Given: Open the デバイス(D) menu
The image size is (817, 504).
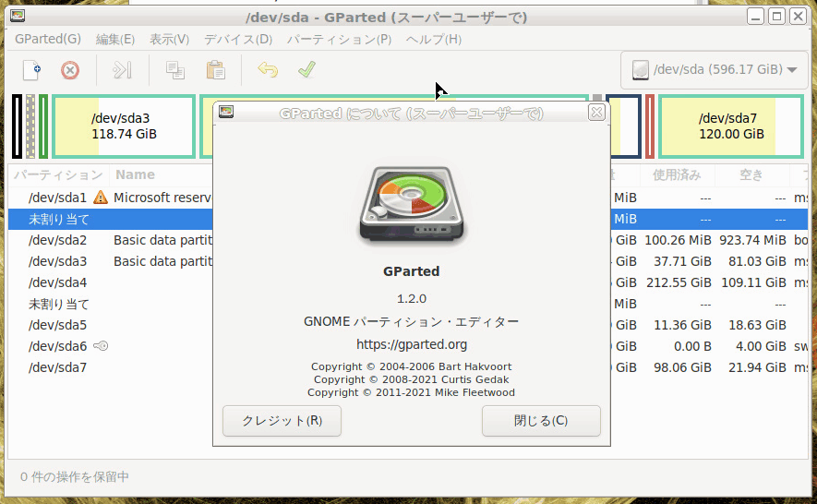Looking at the screenshot, I should click(x=238, y=39).
